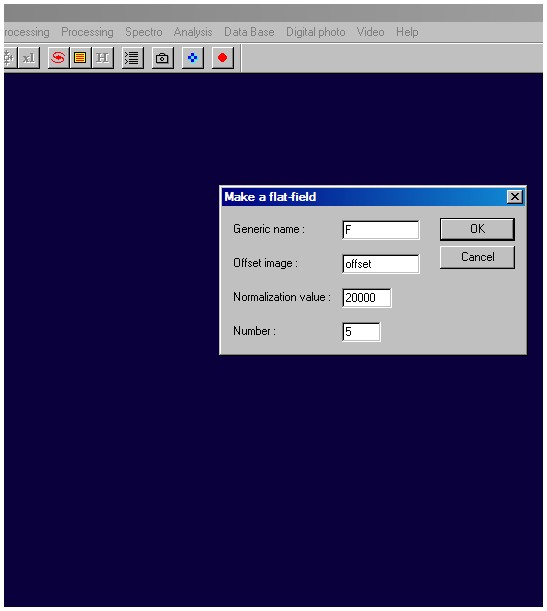Focus the Normalization value field
The image size is (547, 611).
367,298
